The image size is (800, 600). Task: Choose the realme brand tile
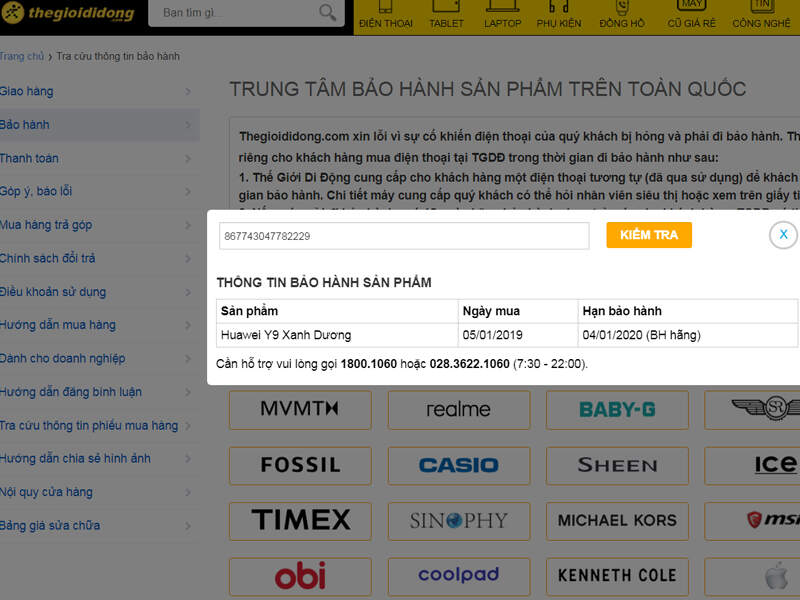pos(458,410)
